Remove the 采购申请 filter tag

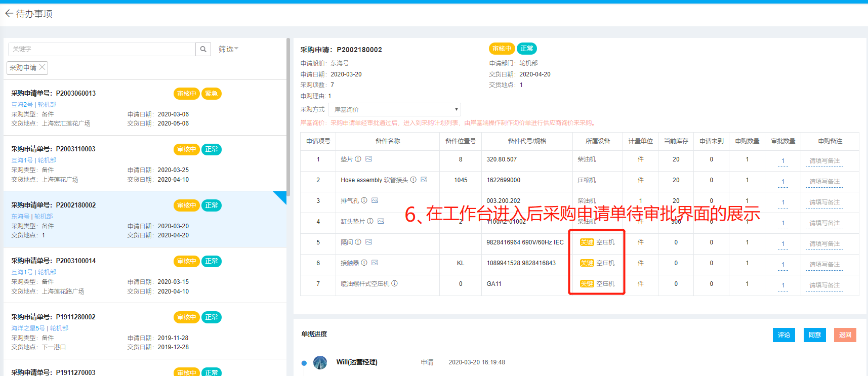(x=43, y=67)
